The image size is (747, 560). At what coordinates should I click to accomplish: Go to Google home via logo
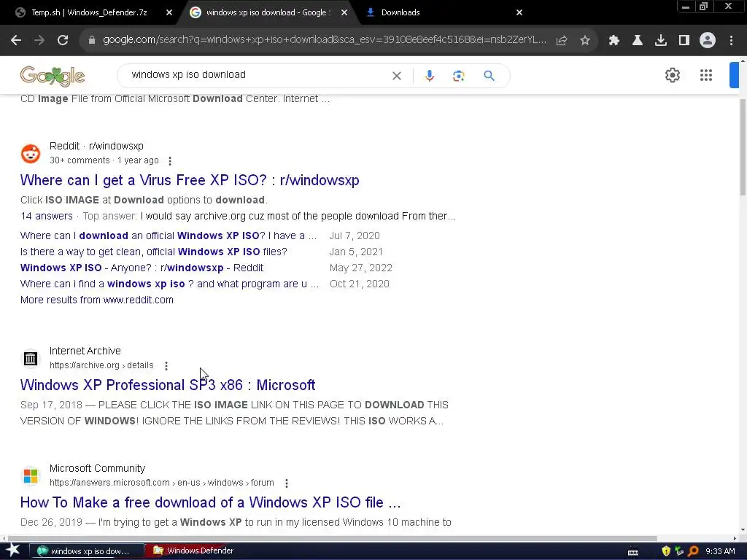pos(53,76)
